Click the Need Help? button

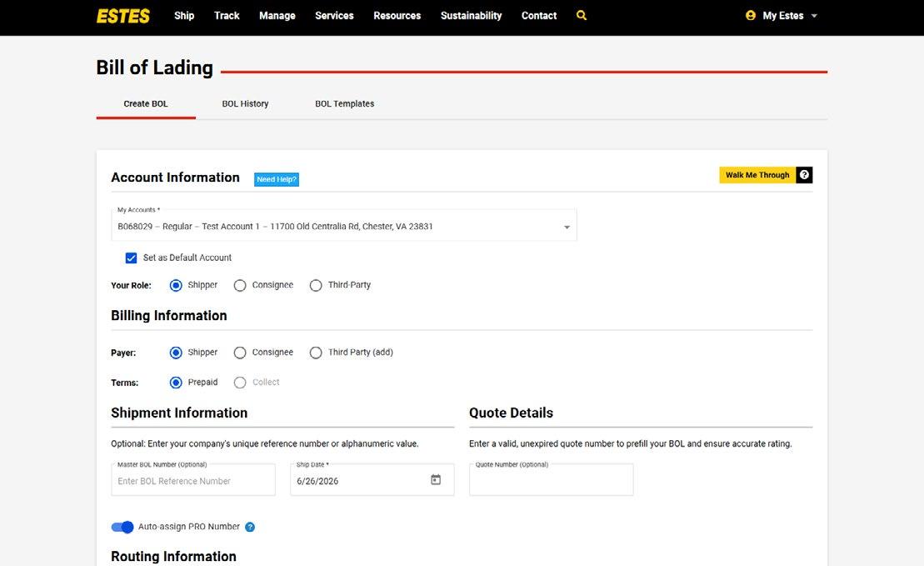(277, 179)
